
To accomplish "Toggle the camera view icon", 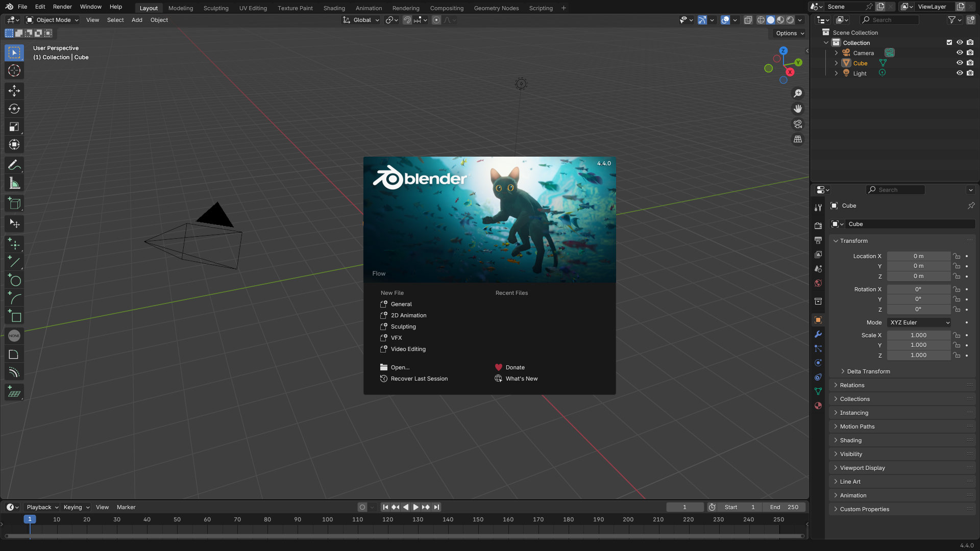I will tap(798, 124).
